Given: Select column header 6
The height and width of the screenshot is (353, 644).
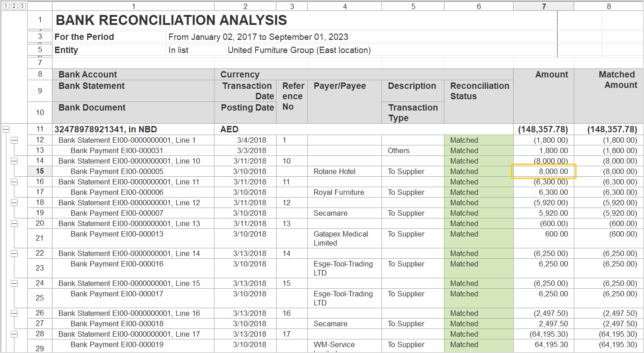Looking at the screenshot, I should (x=479, y=6).
